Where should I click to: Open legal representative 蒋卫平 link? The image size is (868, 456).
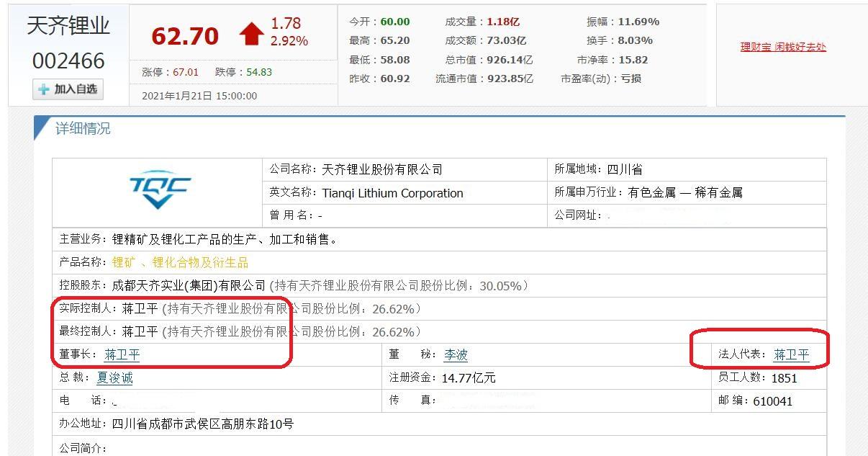click(792, 354)
